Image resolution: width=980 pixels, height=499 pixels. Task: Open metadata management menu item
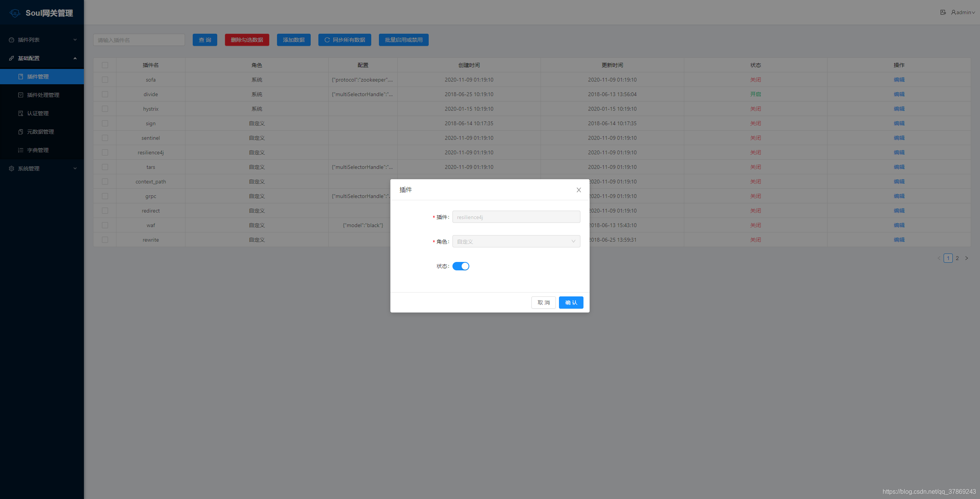pos(40,132)
